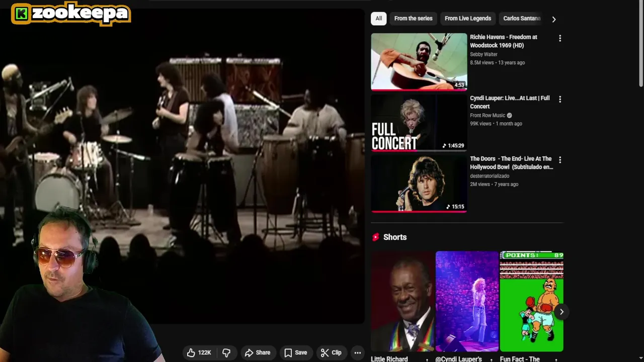Click the 15:15 duration badge

pos(455,207)
